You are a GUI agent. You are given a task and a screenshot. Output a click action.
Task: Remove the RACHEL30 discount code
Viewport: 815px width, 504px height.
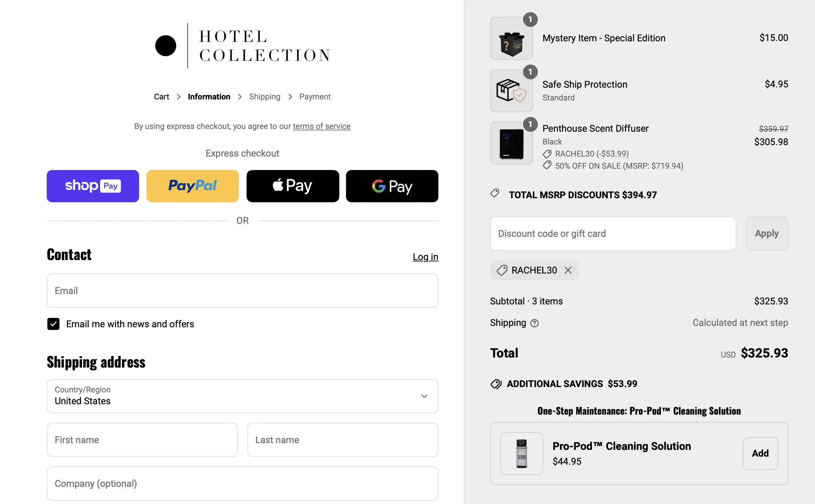tap(568, 270)
